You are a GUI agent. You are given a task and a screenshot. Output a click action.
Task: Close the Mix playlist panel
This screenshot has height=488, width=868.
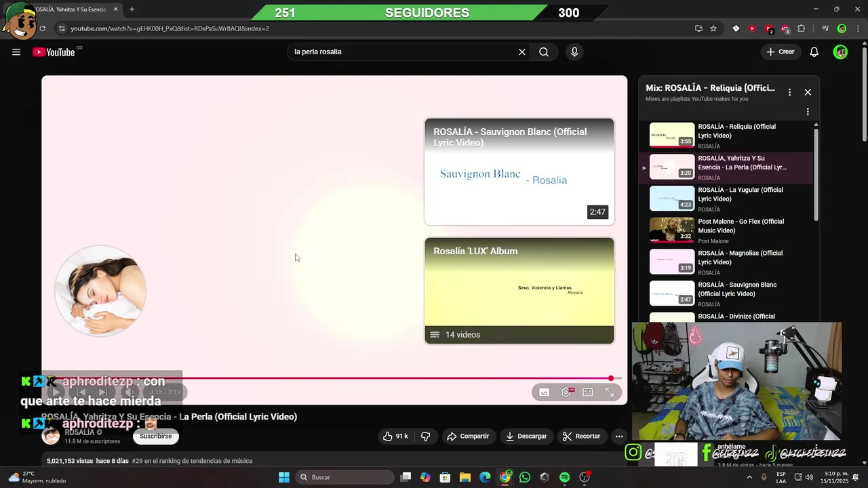(808, 92)
